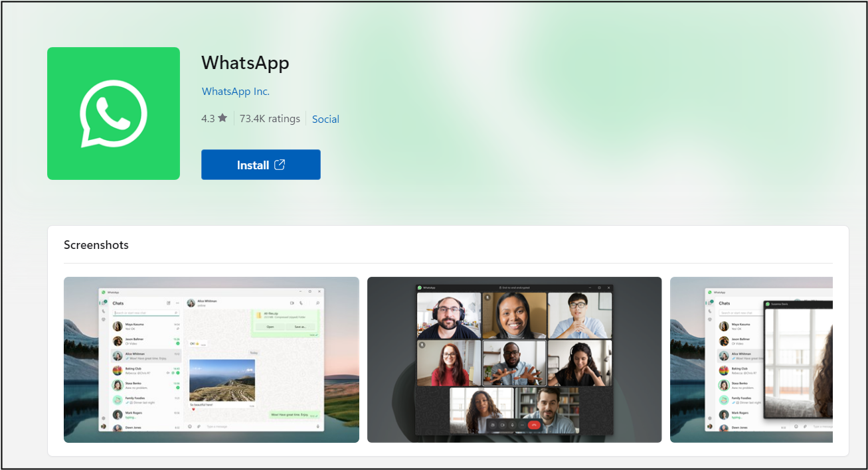The image size is (868, 470).
Task: Click the WhatsApp app title
Action: pyautogui.click(x=245, y=63)
